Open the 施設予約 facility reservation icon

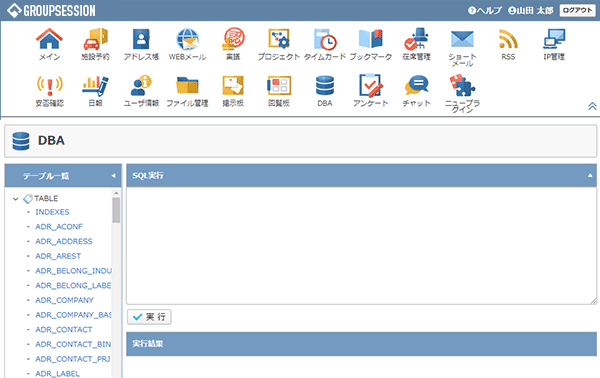tap(95, 39)
